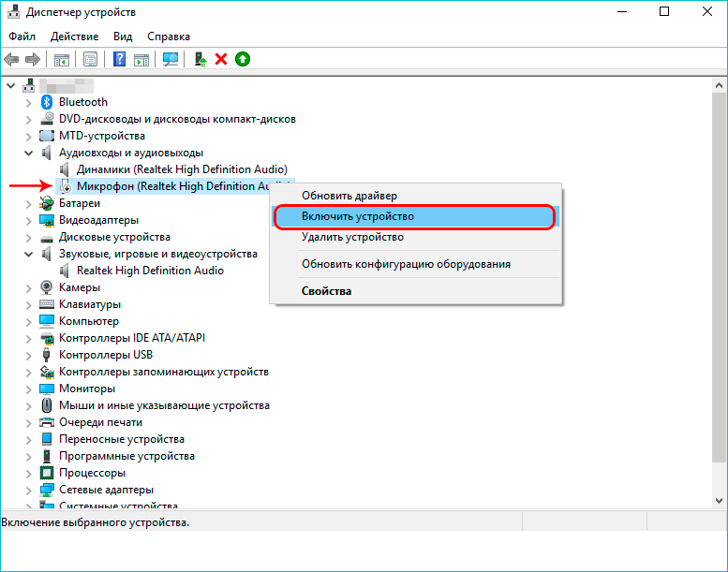
Task: Open the Справка menu
Action: tap(169, 37)
